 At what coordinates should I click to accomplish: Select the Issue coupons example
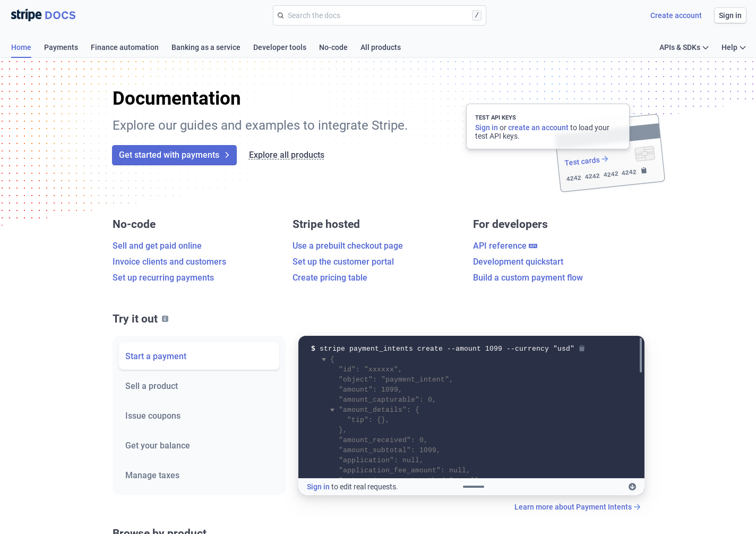pyautogui.click(x=199, y=416)
